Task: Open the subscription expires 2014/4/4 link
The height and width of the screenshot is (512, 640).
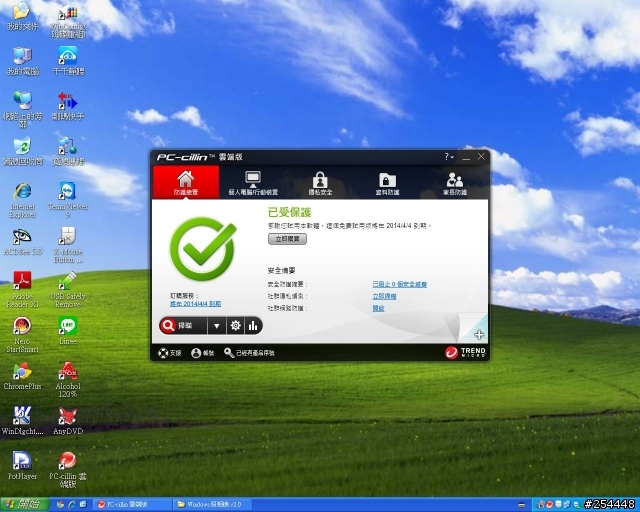Action: 195,304
